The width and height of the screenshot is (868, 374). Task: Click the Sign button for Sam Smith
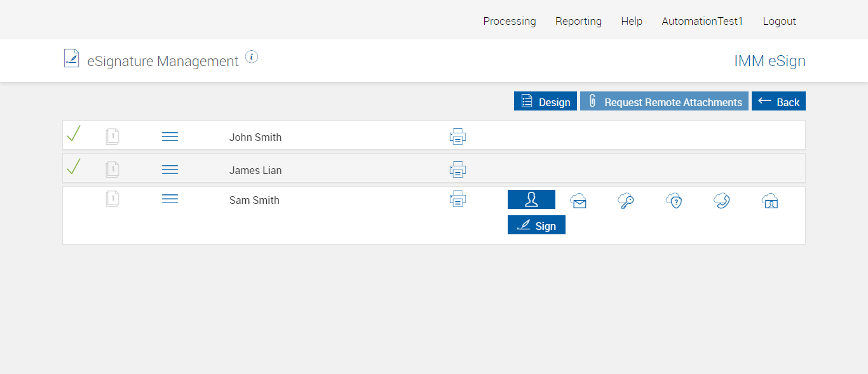pos(536,225)
